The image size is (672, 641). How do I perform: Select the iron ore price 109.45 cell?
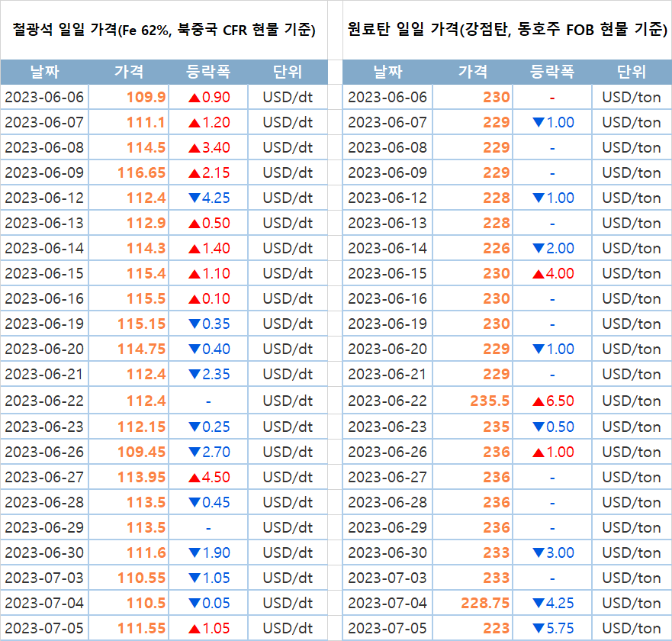[x=141, y=452]
